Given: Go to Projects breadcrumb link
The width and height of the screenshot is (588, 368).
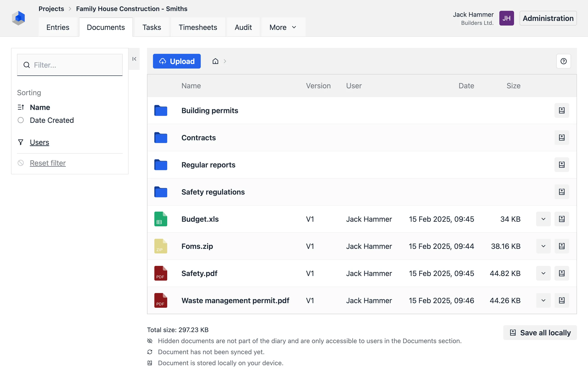Looking at the screenshot, I should coord(51,9).
